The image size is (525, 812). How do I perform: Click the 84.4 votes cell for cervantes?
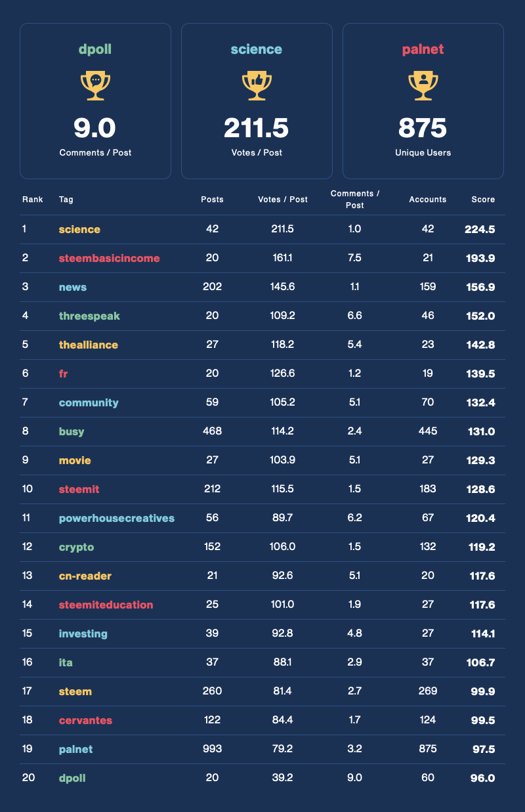coord(283,720)
